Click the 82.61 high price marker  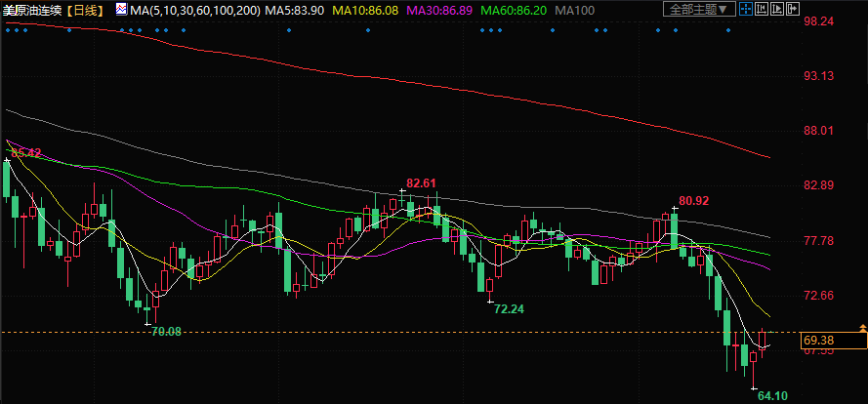[x=421, y=182]
